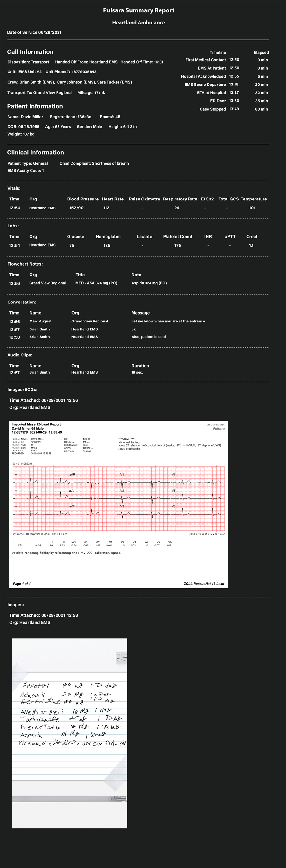Select message 'Also, patient is deaf'
The image size is (286, 868).
[x=148, y=336]
